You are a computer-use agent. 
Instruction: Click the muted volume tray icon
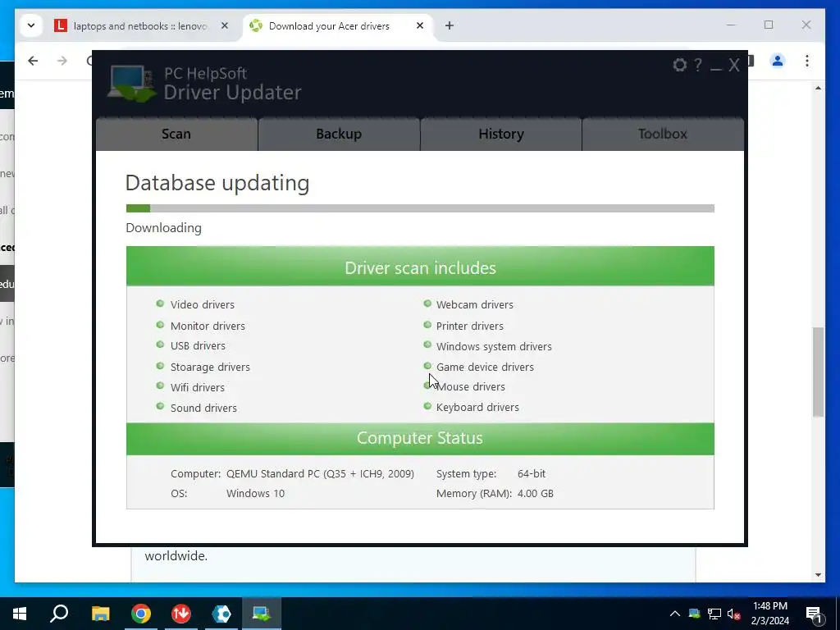click(734, 614)
